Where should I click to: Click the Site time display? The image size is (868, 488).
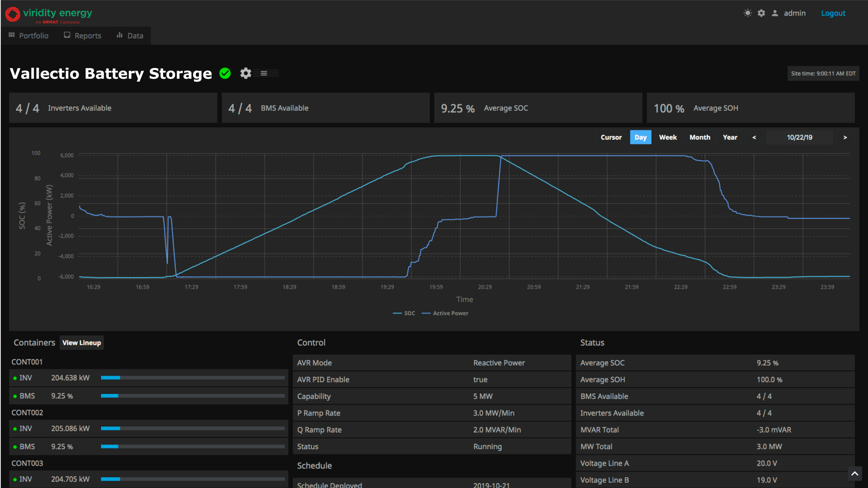coord(823,74)
